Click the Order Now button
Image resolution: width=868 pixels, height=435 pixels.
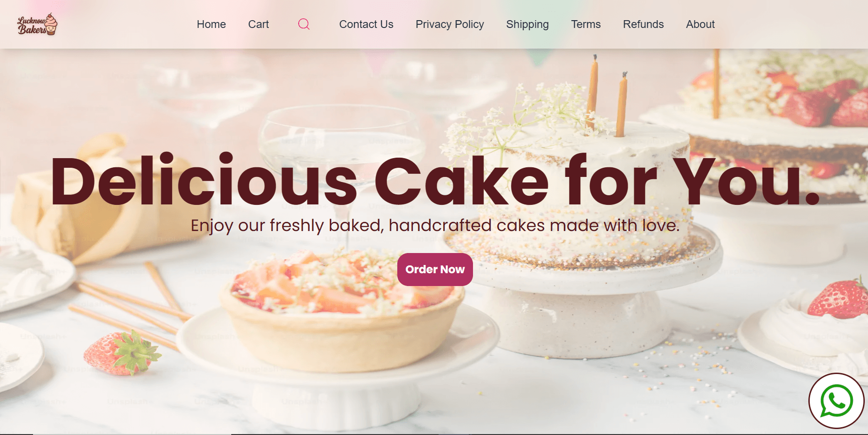coord(435,270)
